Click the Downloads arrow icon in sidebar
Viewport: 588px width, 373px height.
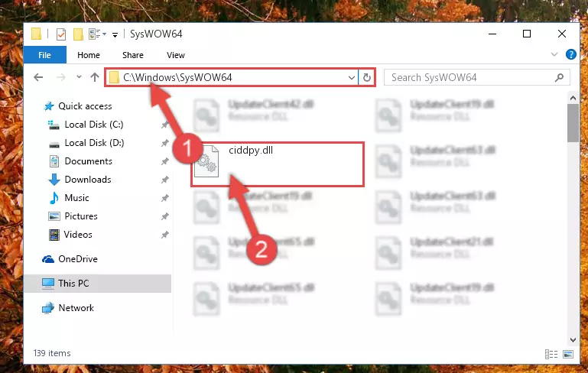click(x=54, y=180)
